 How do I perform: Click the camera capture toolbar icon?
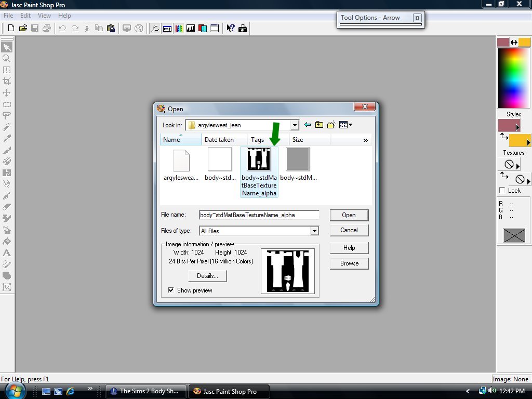point(243,29)
